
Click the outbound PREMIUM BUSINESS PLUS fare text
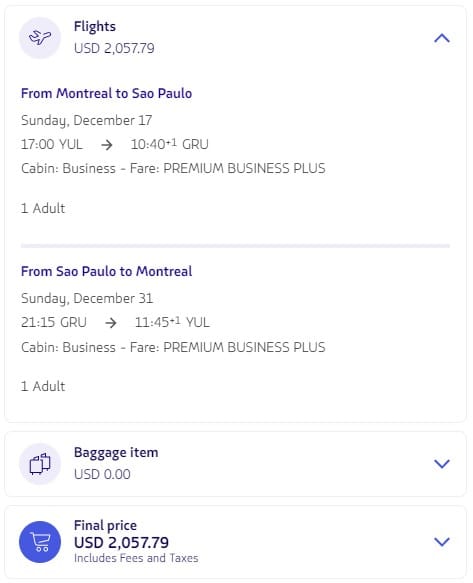coord(244,168)
